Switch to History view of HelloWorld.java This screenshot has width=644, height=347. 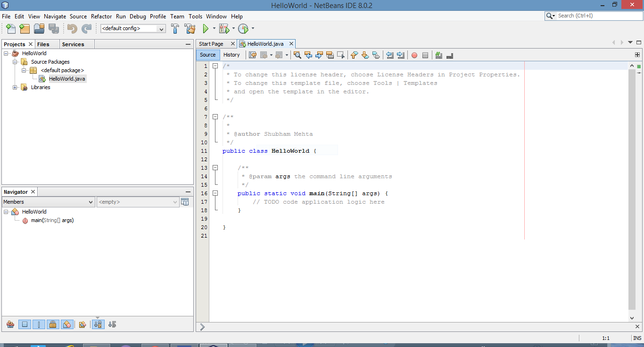click(x=231, y=55)
